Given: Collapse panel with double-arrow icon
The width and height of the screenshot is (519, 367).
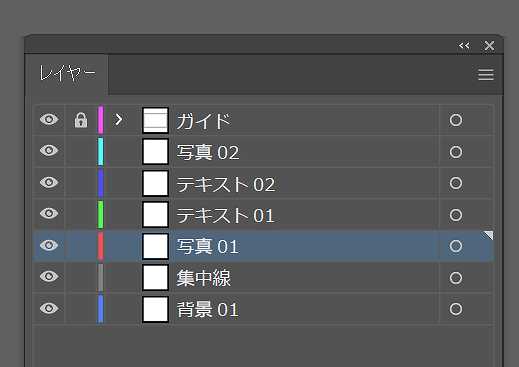Looking at the screenshot, I should point(464,45).
